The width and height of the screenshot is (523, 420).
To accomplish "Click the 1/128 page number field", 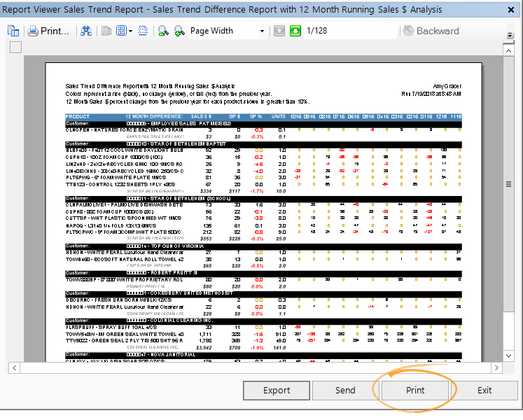I will pyautogui.click(x=350, y=31).
